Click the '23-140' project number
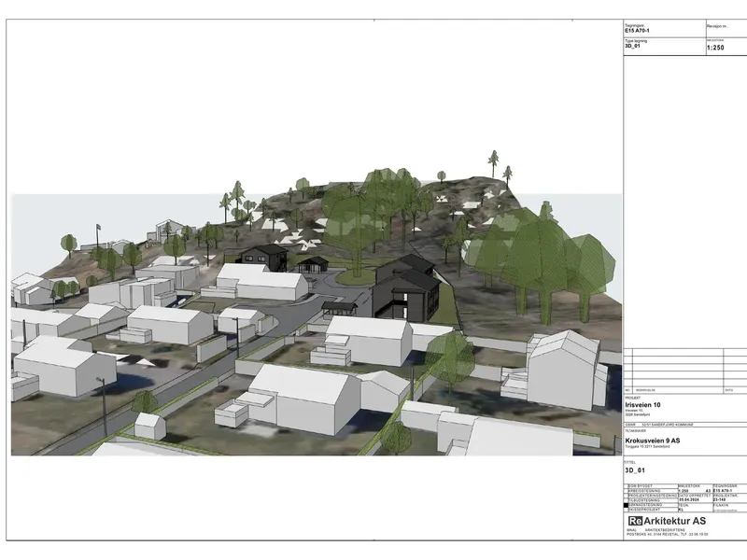747x560 pixels. (719, 499)
